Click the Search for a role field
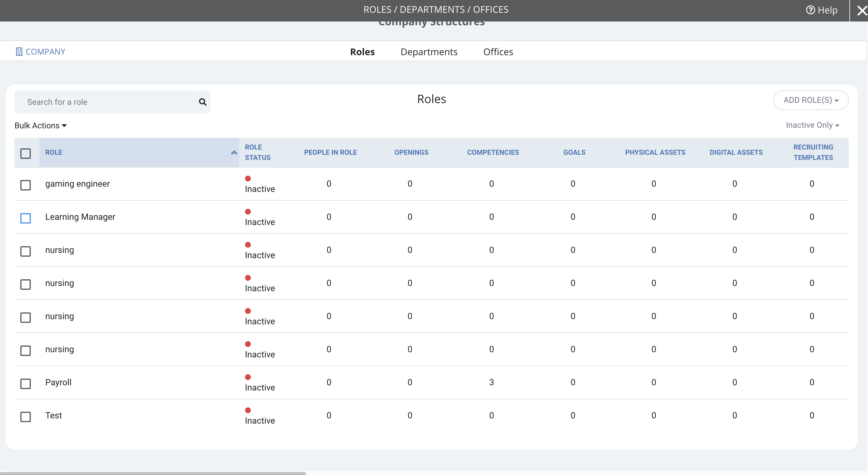 (x=105, y=102)
